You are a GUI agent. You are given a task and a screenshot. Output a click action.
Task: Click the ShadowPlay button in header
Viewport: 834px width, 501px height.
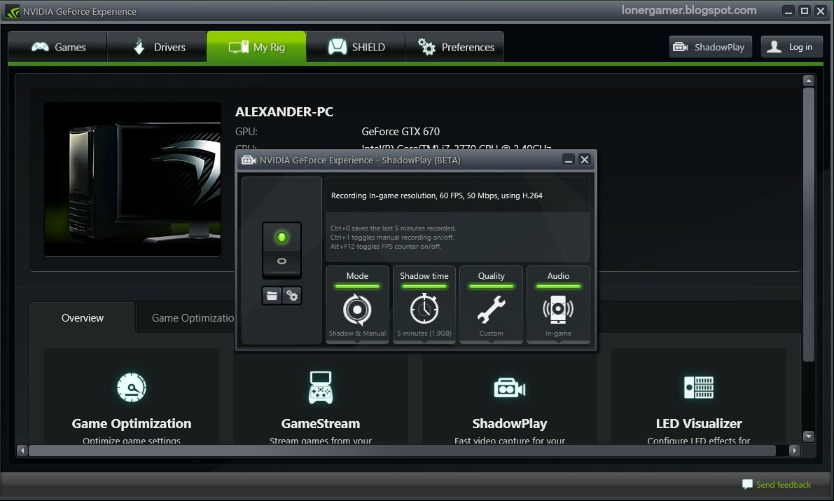(x=710, y=47)
